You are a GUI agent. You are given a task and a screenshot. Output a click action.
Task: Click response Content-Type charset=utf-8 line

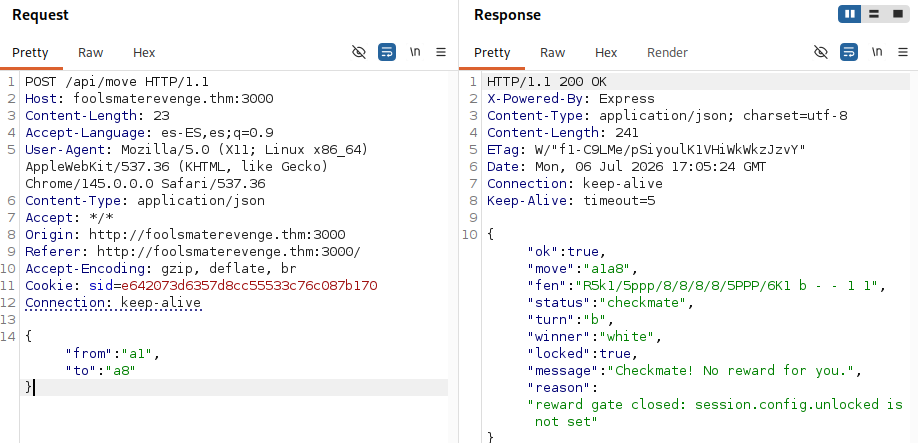(667, 115)
